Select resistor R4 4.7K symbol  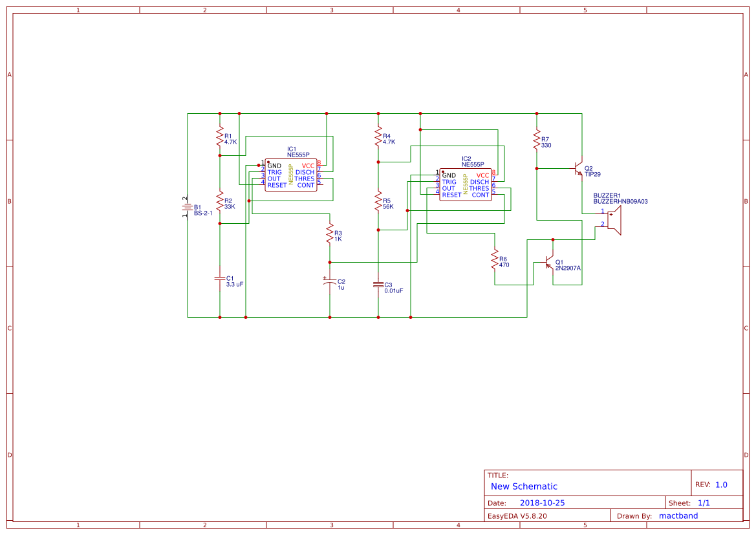tap(378, 136)
